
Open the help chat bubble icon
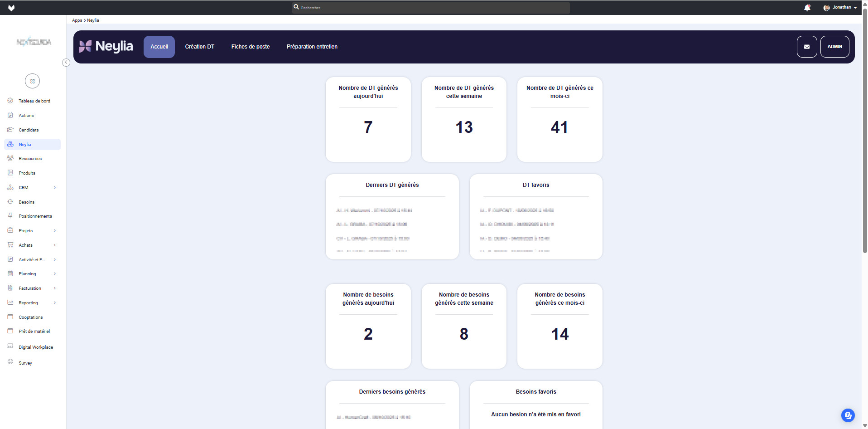click(848, 415)
